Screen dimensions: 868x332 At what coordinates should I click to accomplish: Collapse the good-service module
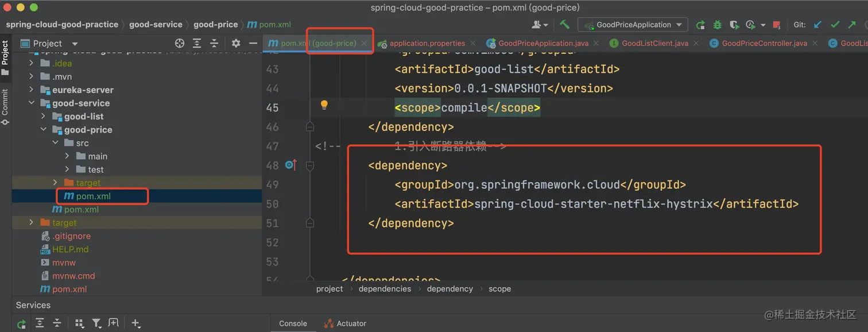32,103
